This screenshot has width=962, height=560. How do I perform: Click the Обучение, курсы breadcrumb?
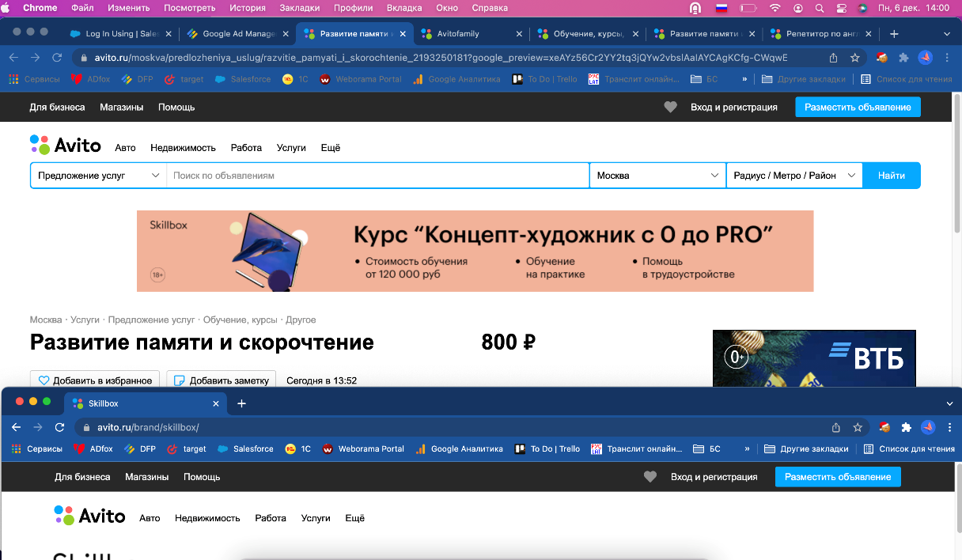pyautogui.click(x=240, y=320)
